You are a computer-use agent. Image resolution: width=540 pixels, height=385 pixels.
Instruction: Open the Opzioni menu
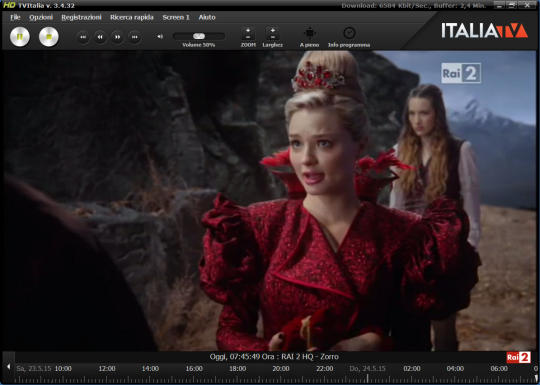(41, 17)
